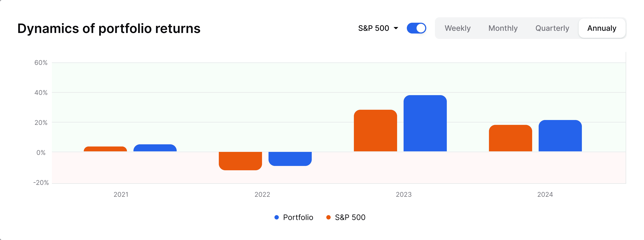Click the 2023 orange S&P 500 bar
Screen dimensions: 644x240
pos(375,130)
